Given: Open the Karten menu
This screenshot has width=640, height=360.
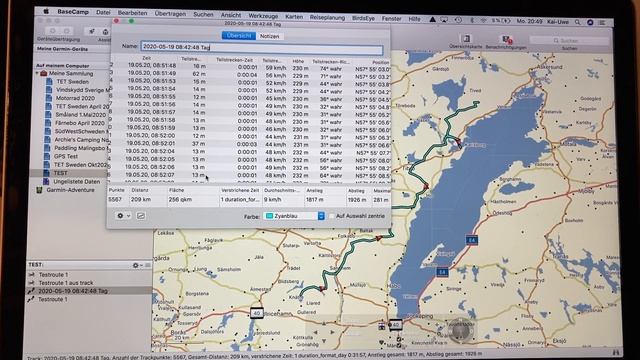Looking at the screenshot, I should (294, 17).
